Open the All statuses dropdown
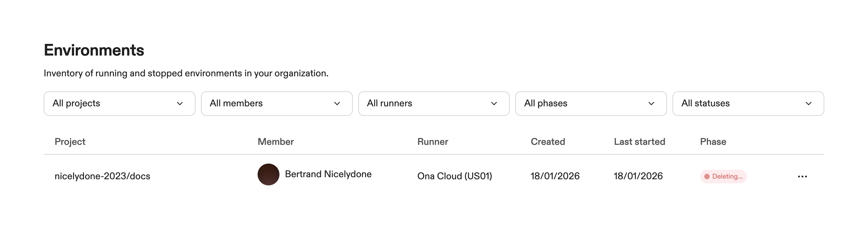The height and width of the screenshot is (229, 868). pos(748,104)
